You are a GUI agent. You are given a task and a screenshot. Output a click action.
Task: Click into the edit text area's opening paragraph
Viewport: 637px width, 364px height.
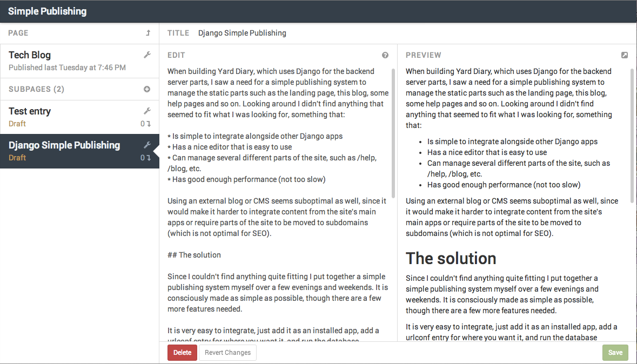pos(278,93)
